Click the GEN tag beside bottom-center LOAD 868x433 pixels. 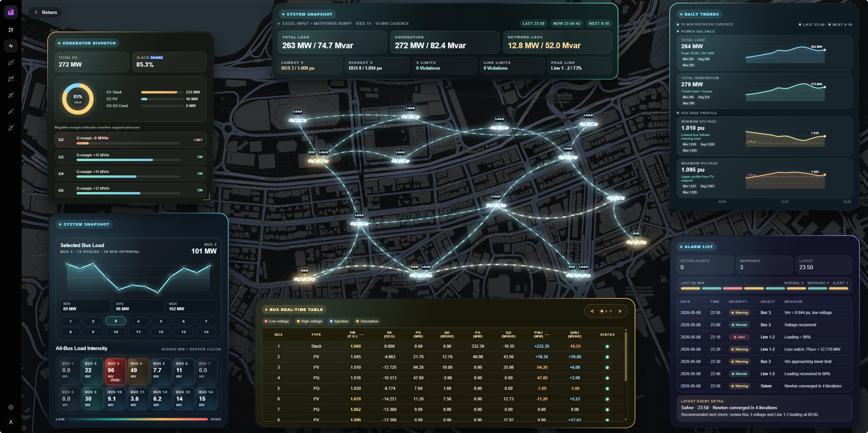[x=414, y=267]
